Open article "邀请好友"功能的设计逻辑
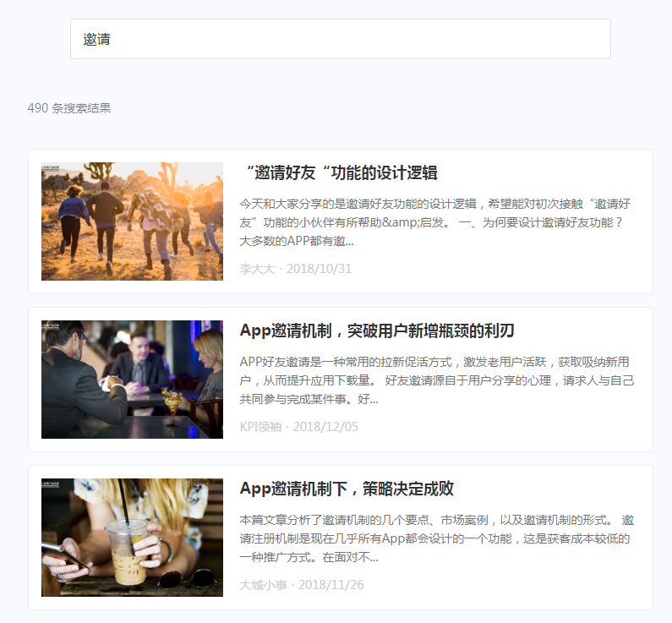672x623 pixels. [338, 173]
